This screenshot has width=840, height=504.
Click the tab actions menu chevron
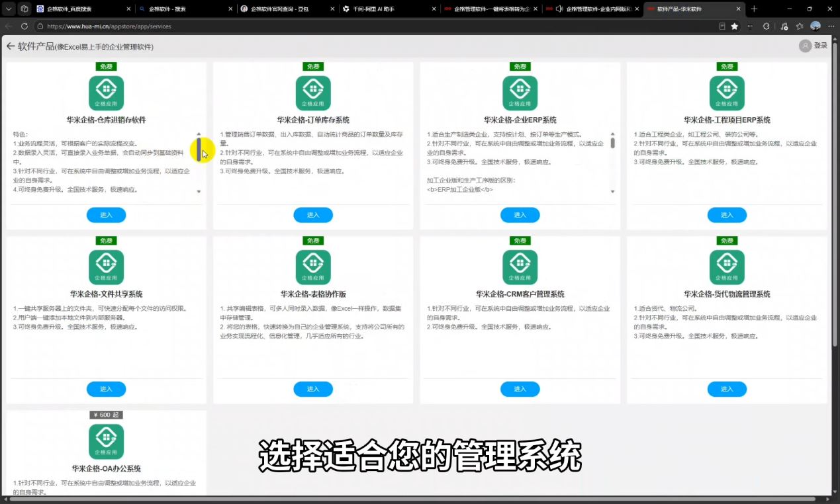9,9
